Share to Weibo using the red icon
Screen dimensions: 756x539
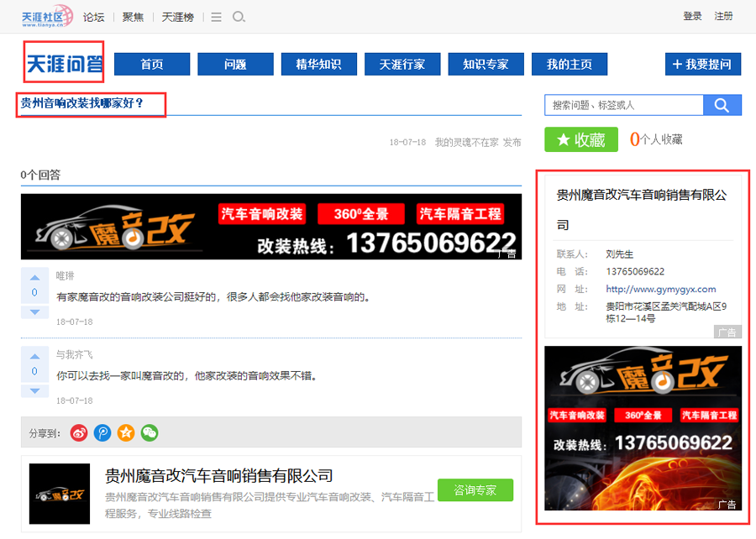pyautogui.click(x=79, y=433)
